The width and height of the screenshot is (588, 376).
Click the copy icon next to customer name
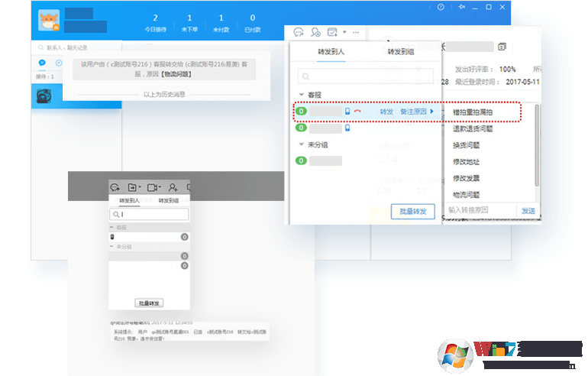point(502,47)
